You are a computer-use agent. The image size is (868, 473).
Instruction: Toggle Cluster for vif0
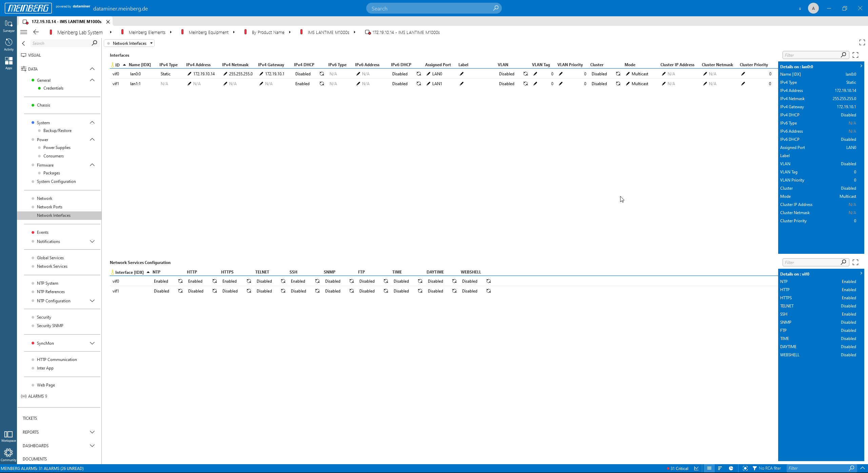(618, 74)
